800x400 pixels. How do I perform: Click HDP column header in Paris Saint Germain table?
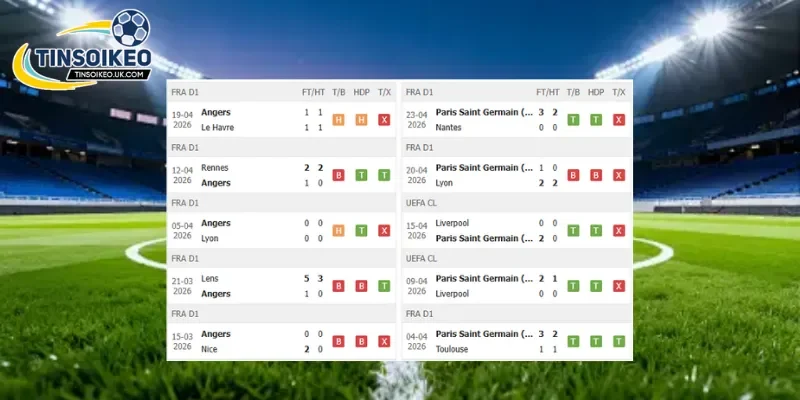click(596, 92)
